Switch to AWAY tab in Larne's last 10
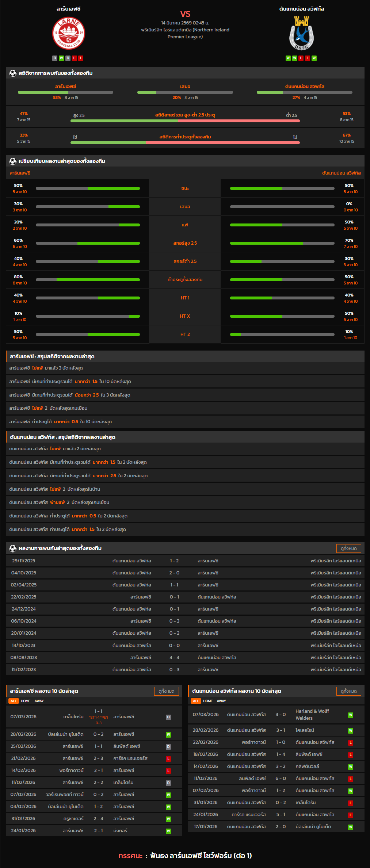 tap(39, 701)
